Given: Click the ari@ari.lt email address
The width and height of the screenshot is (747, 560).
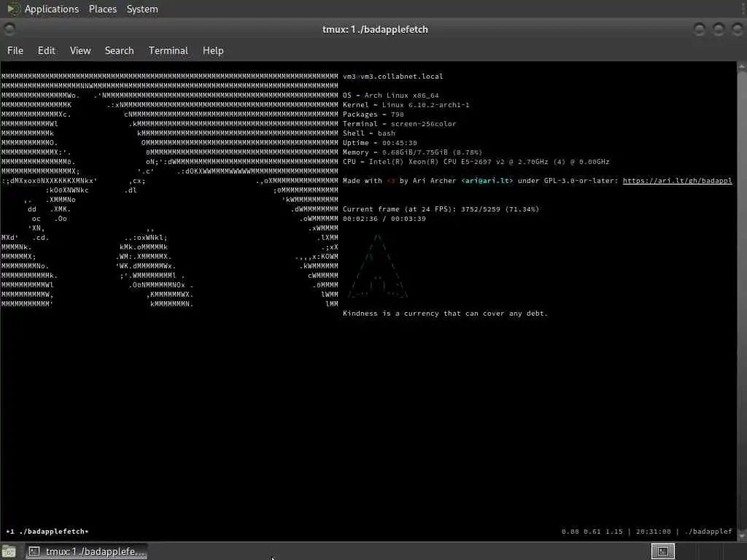Looking at the screenshot, I should point(487,181).
